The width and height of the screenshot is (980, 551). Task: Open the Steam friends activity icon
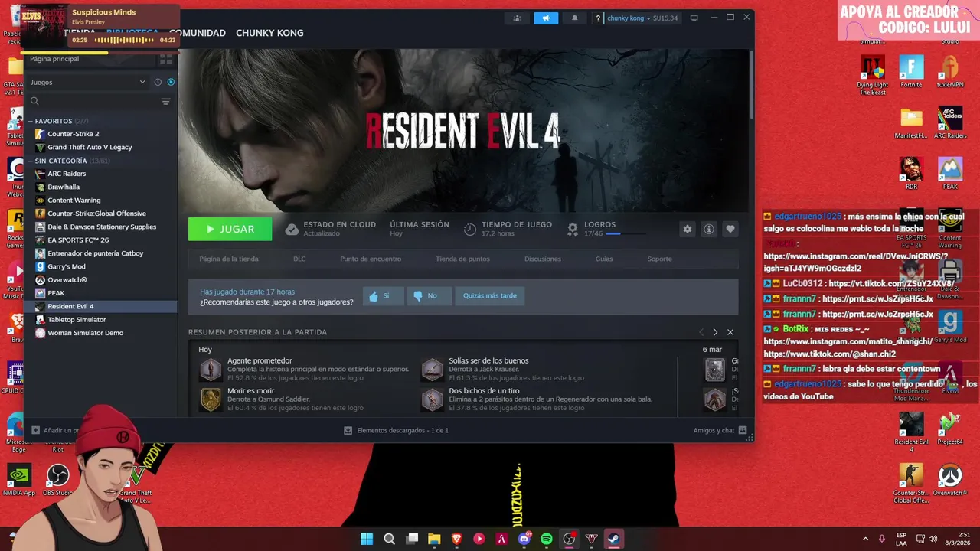pos(517,18)
